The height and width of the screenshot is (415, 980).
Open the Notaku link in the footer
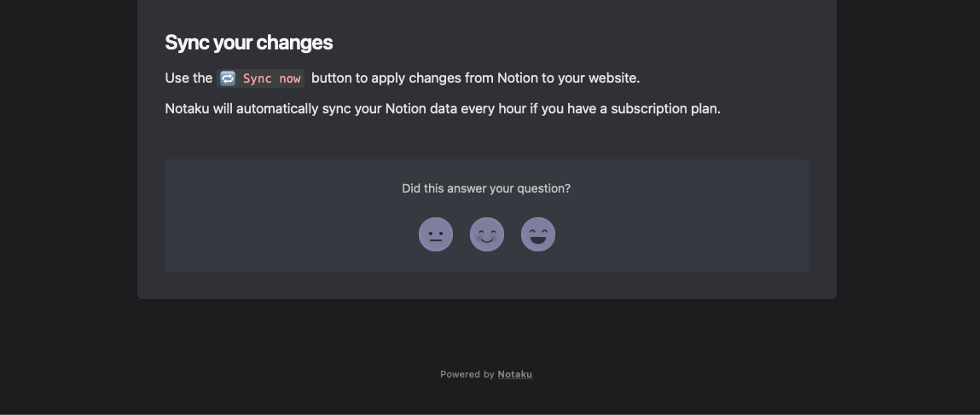515,374
